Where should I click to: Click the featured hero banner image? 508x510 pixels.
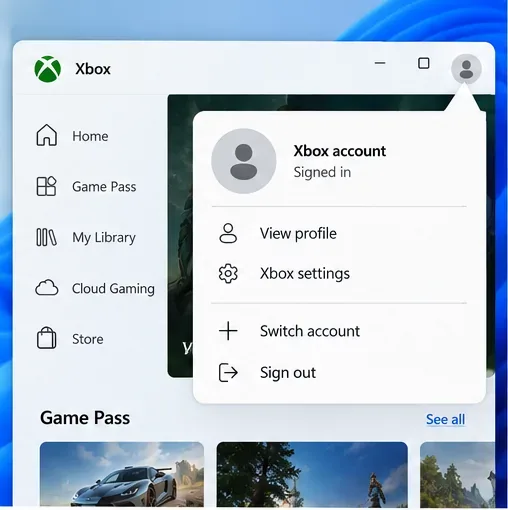pyautogui.click(x=180, y=236)
